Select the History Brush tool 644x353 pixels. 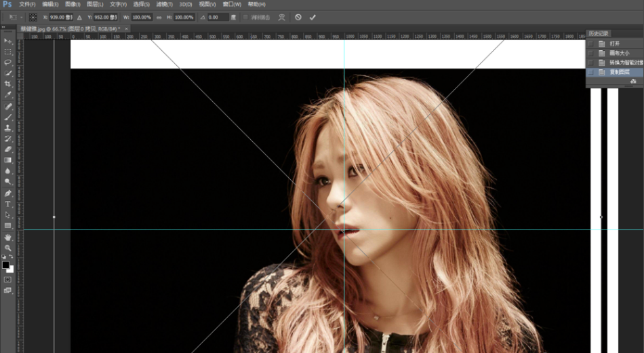[x=8, y=138]
